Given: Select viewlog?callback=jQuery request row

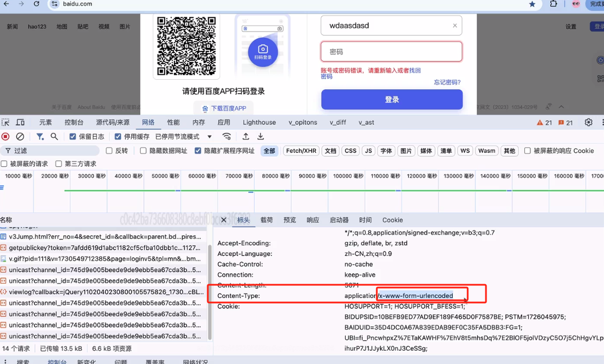Looking at the screenshot, I should click(x=103, y=292).
